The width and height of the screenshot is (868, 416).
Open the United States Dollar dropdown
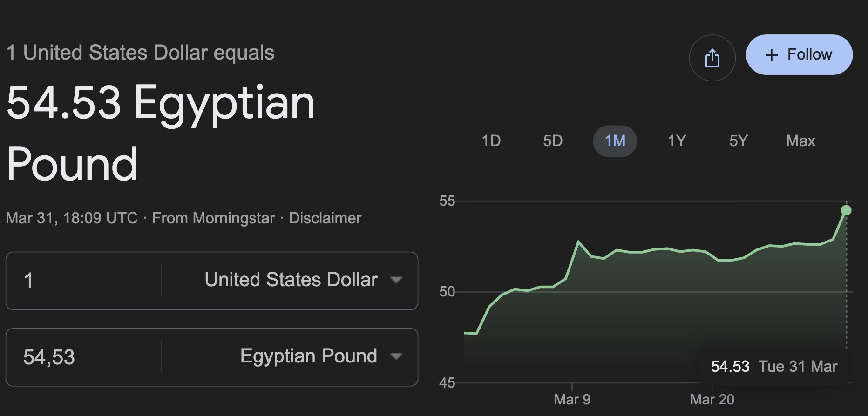tap(303, 280)
